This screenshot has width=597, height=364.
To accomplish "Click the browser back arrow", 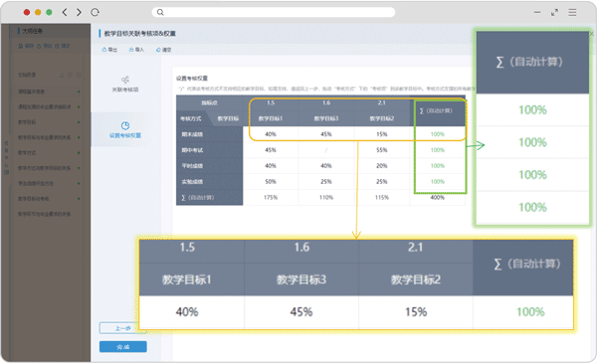I will [65, 12].
